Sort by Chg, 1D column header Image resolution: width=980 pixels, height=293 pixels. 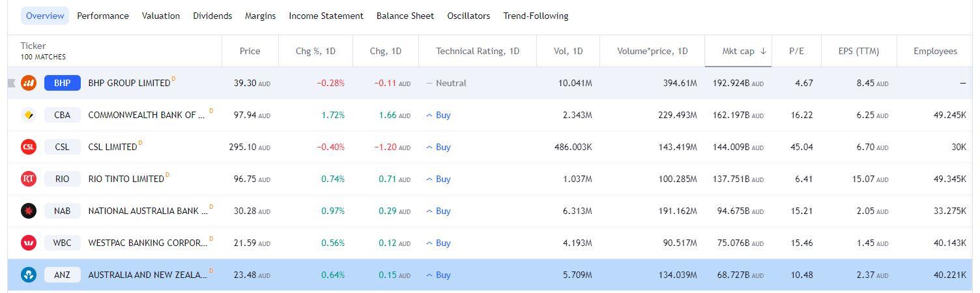coord(386,51)
